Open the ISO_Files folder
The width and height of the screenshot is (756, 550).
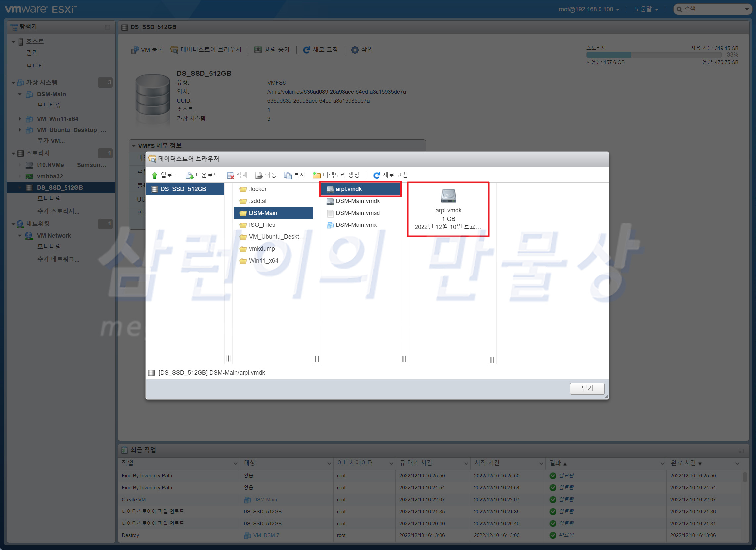(262, 225)
